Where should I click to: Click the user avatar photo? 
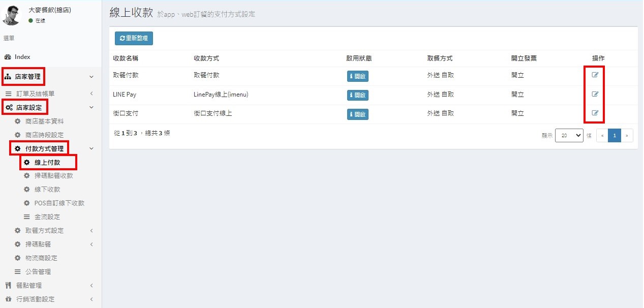click(x=11, y=15)
